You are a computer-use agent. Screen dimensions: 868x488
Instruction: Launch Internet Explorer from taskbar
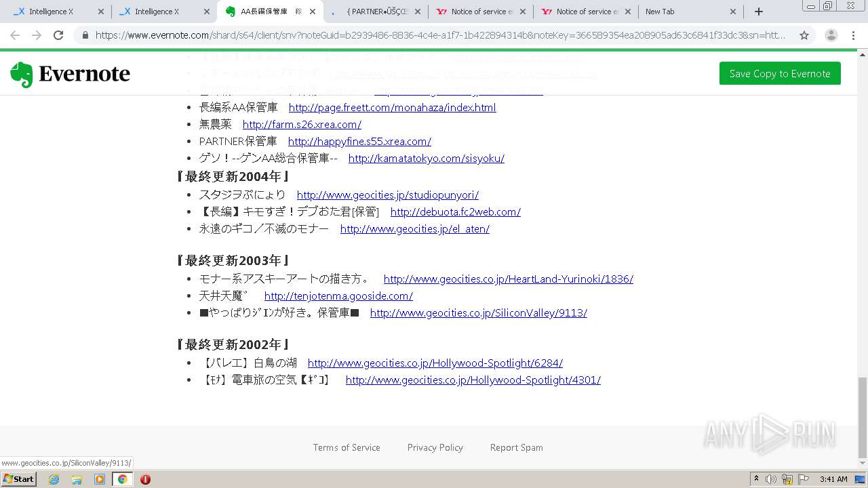point(54,479)
